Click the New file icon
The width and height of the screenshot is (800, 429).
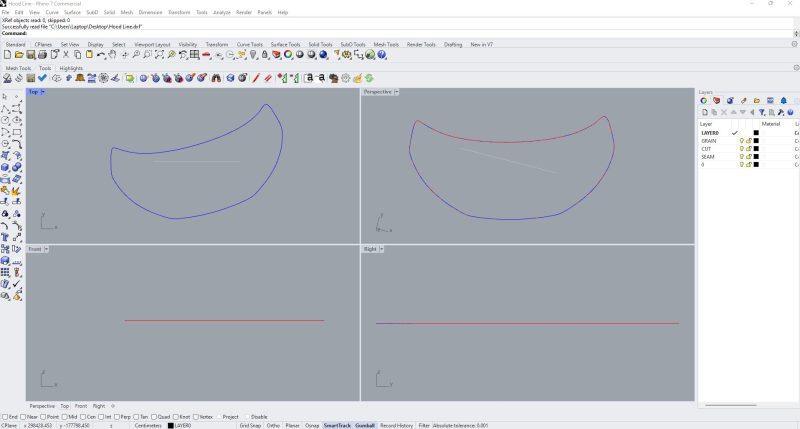pyautogui.click(x=7, y=55)
